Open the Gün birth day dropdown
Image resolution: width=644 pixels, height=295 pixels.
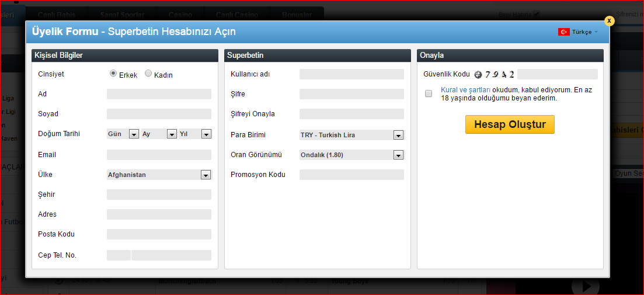click(123, 134)
